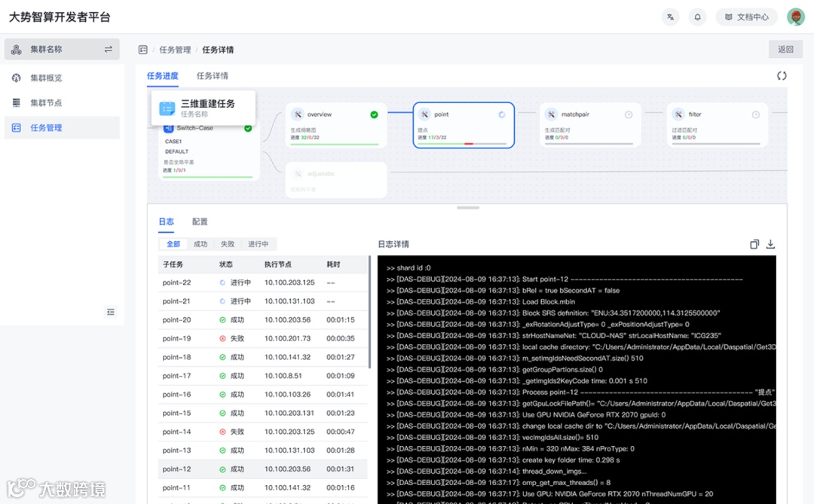Screen dimensions: 814x504
Task: Select the point-16 subtask row
Action: pos(263,395)
